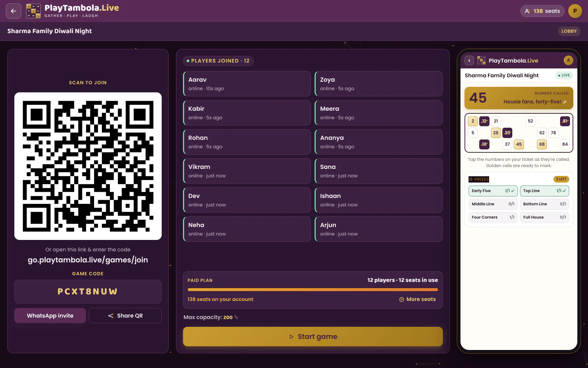
Task: Click the Early Five prize tile
Action: (493, 191)
